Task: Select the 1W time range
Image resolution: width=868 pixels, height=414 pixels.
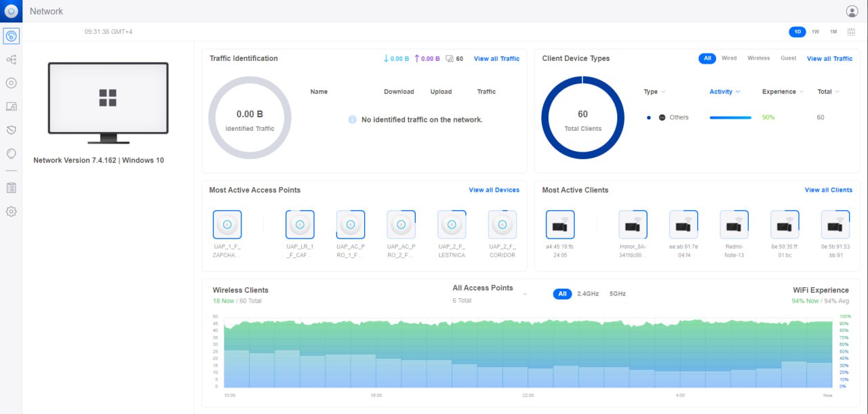Action: click(815, 32)
